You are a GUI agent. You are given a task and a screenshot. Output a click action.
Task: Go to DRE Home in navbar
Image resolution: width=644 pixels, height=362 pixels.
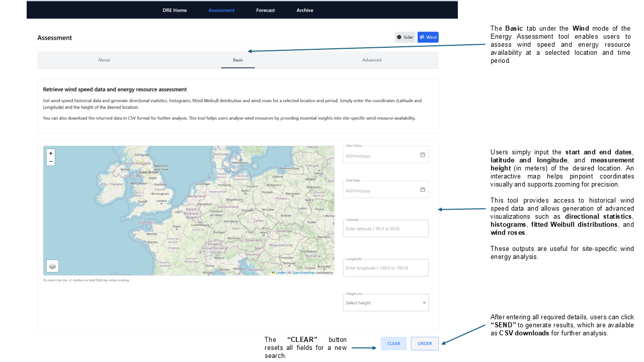(175, 10)
